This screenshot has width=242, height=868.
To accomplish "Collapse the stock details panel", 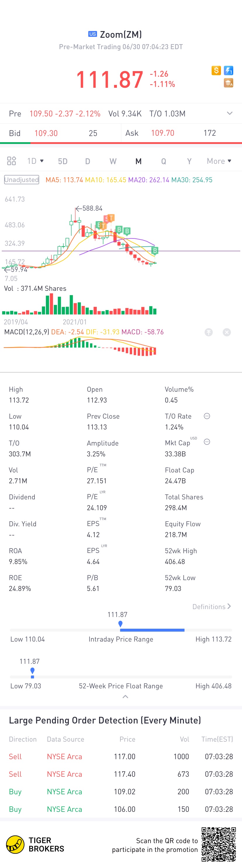I will point(125,697).
